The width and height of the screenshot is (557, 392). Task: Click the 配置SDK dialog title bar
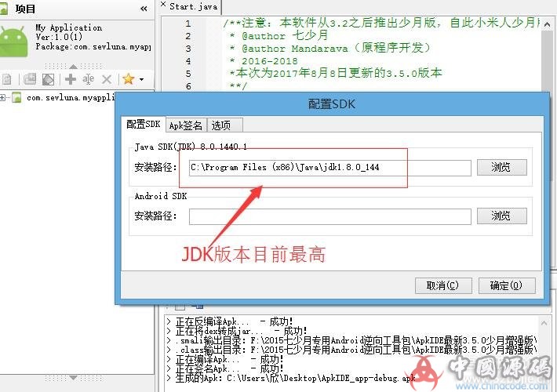(331, 104)
